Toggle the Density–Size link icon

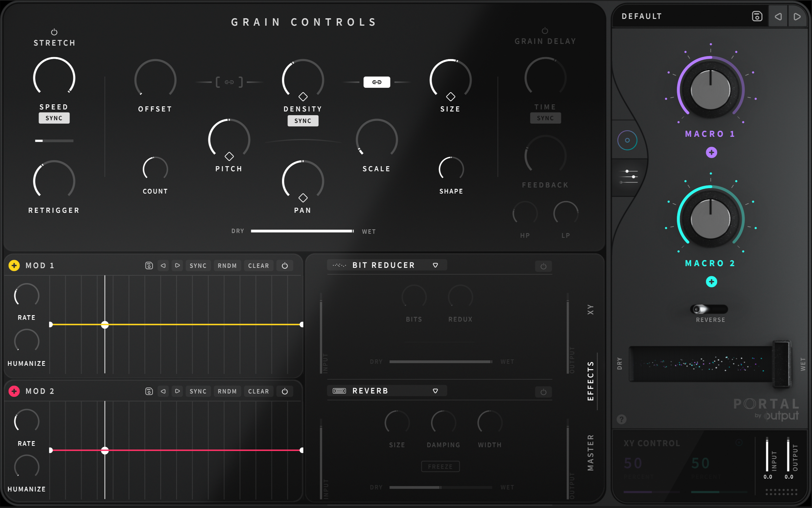coord(377,82)
